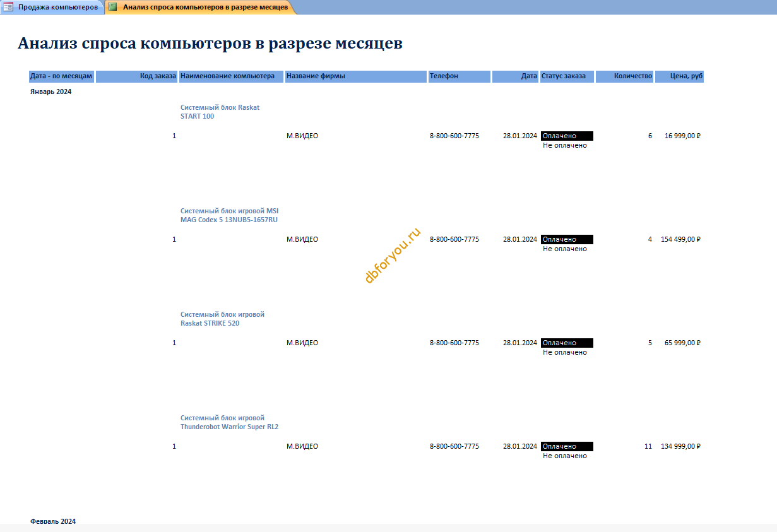Click the Код заказа column header

tap(137, 76)
